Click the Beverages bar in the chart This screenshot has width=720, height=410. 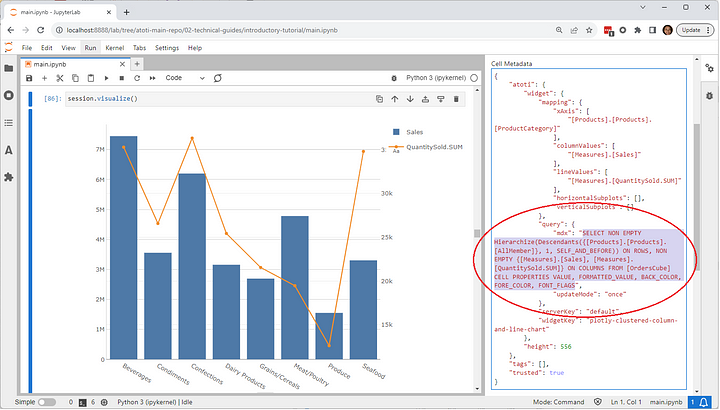[x=124, y=247]
